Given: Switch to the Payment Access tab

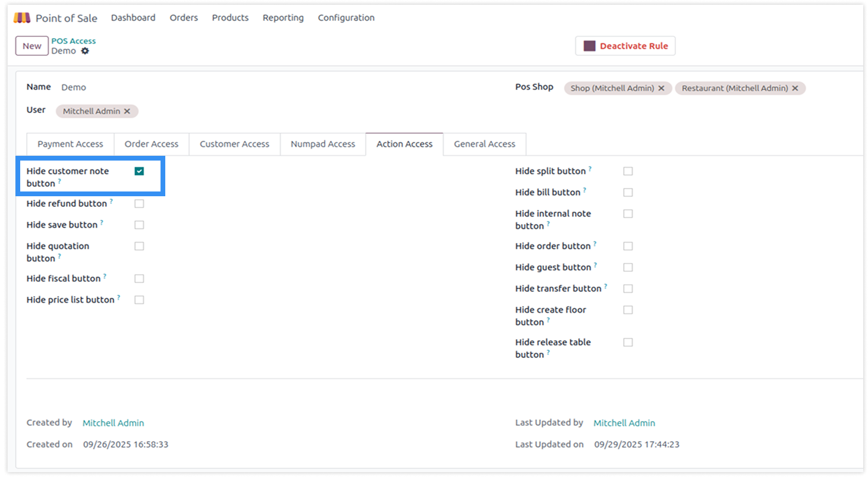Looking at the screenshot, I should pos(70,144).
